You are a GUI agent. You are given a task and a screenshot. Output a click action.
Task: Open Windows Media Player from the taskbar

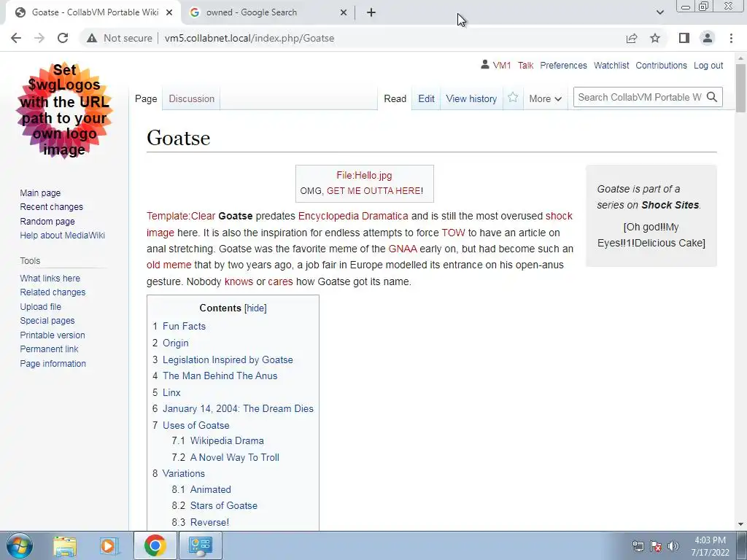pos(109,545)
